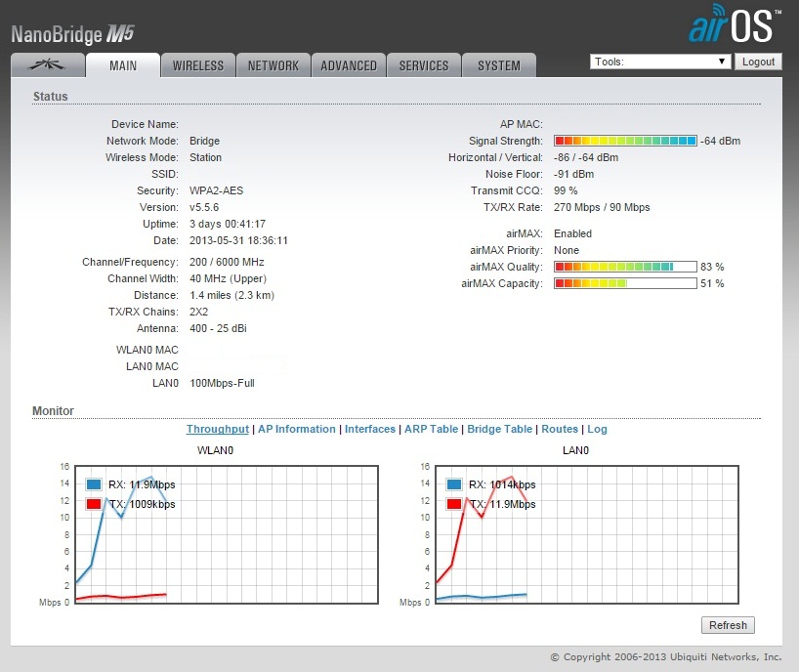Click the LAN0 100Mbps-Full value
This screenshot has height=672, width=799.
tap(222, 383)
